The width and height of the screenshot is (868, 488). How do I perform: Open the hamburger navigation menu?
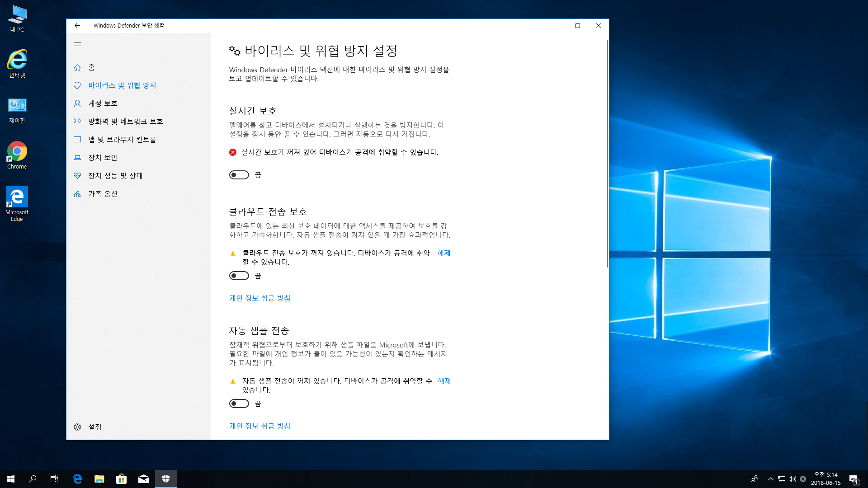point(77,44)
